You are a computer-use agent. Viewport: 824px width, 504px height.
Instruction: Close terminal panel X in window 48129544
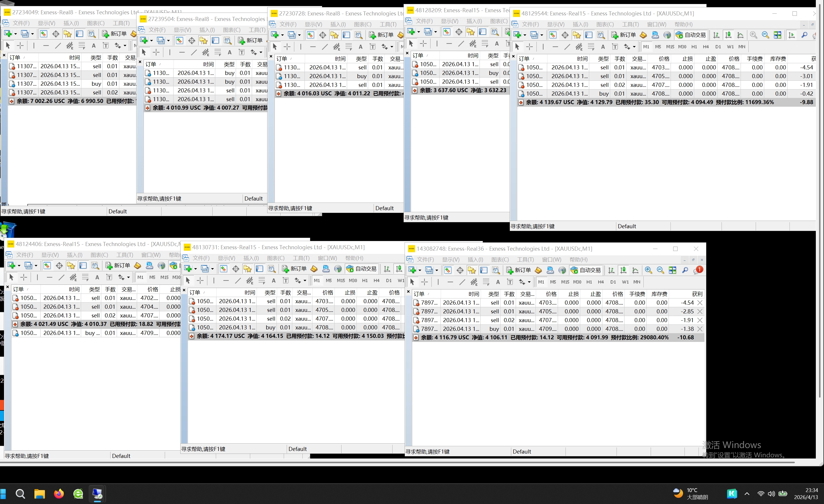513,57
